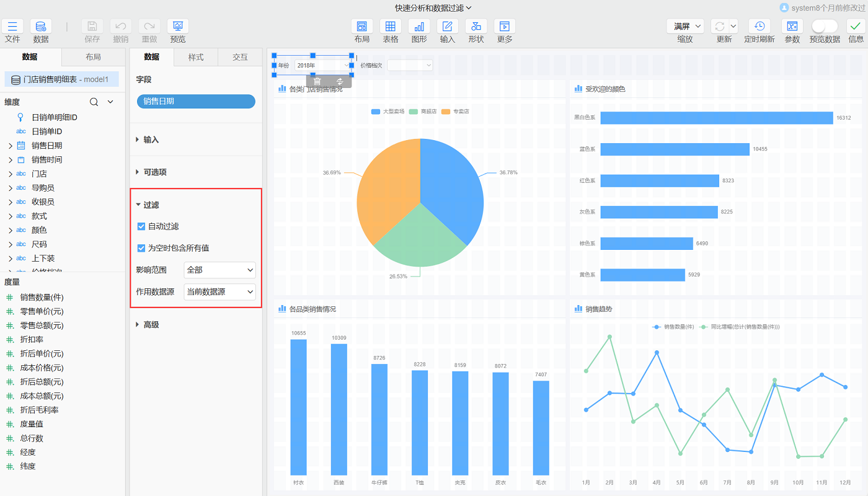
Task: Open the 图形 chart icon
Action: (x=419, y=27)
